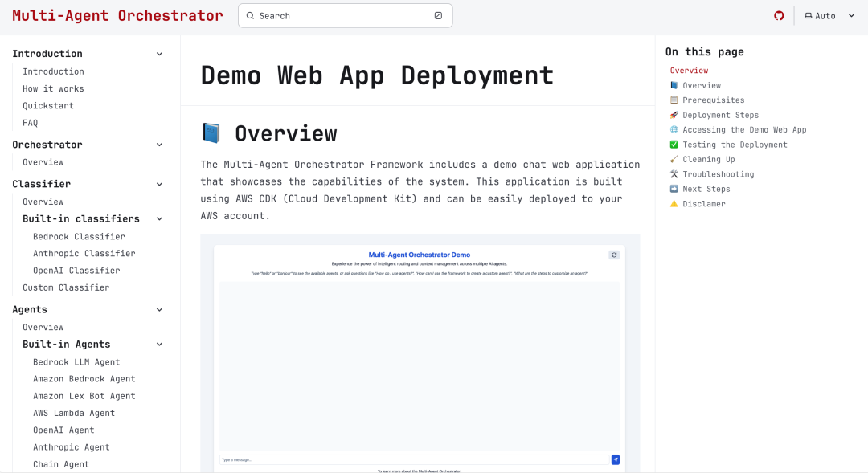Jump to Prerequisites section
Image resolution: width=868 pixels, height=473 pixels.
[707, 100]
